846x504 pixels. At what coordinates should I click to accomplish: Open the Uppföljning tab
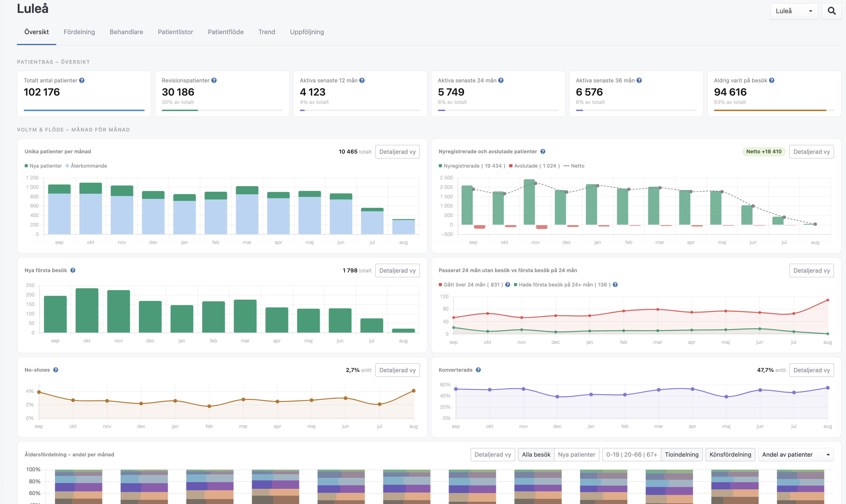click(x=307, y=32)
